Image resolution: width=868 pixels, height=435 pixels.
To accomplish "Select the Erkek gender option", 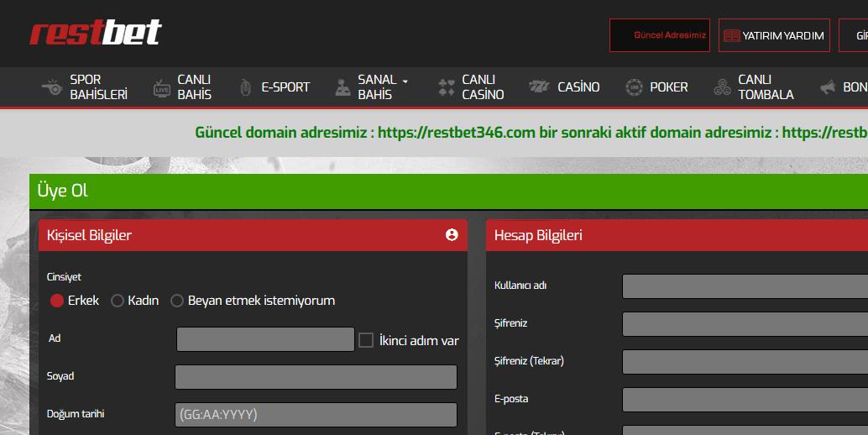I will tap(57, 301).
